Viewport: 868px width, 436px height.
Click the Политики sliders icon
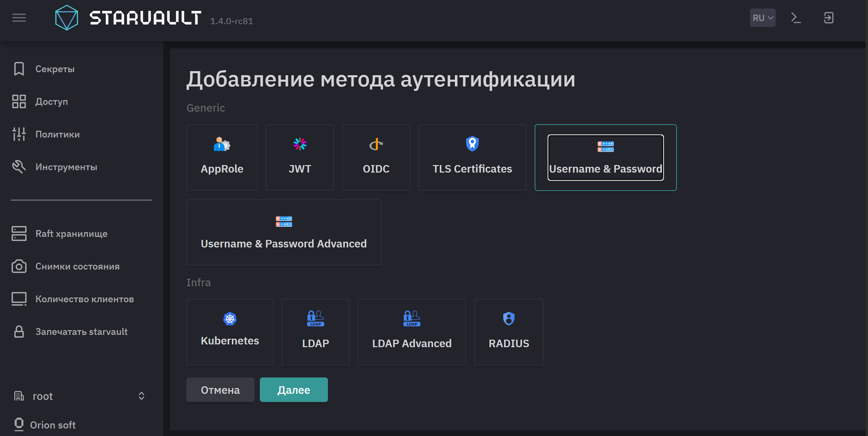click(19, 134)
